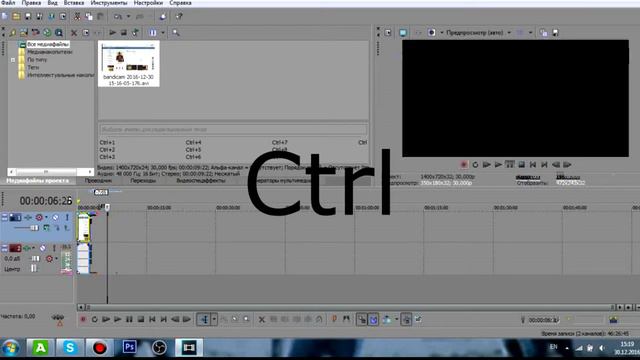Click the Copy icon in main toolbar
Screen dimensions: 640x360
89,16
